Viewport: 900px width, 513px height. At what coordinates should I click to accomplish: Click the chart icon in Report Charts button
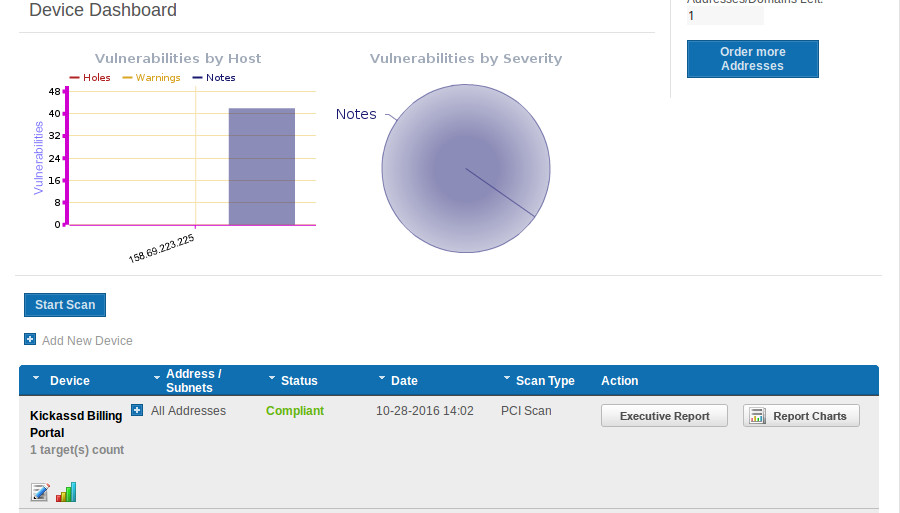[757, 415]
